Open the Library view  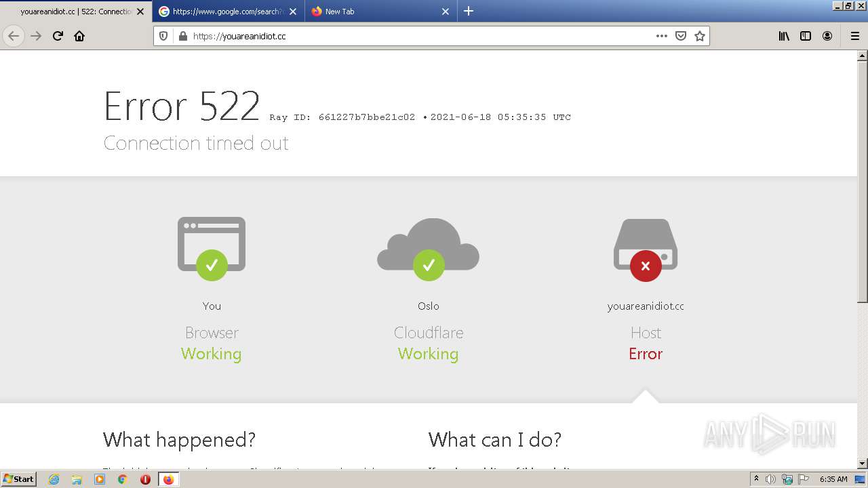click(x=784, y=36)
